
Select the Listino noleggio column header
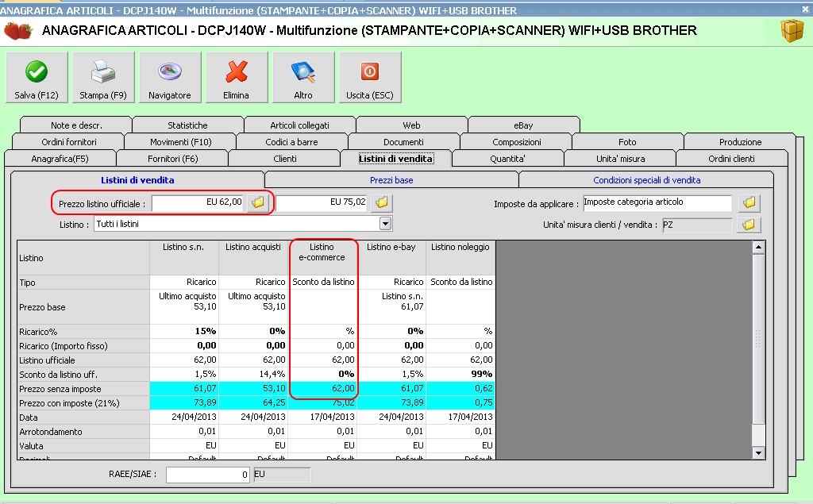[x=460, y=257]
